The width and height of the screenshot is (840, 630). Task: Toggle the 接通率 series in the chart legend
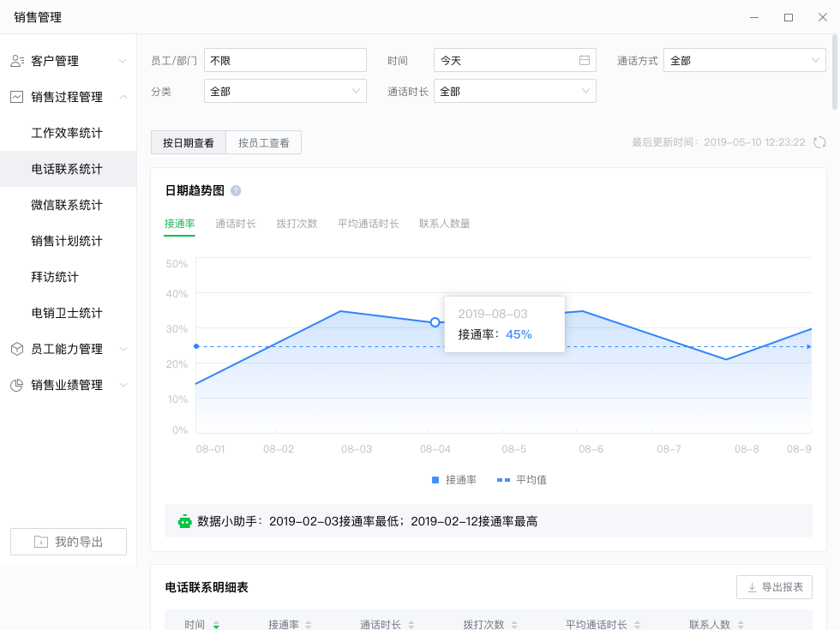pyautogui.click(x=454, y=480)
